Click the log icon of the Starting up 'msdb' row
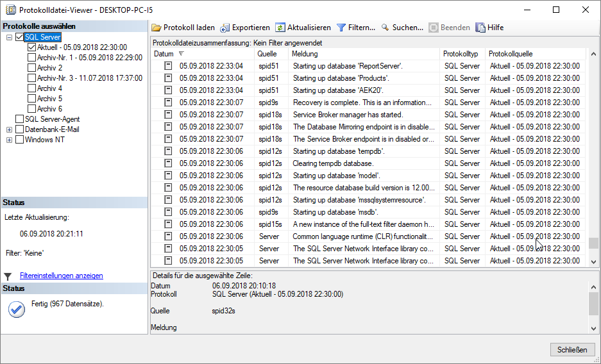This screenshot has width=601, height=364. (x=168, y=212)
